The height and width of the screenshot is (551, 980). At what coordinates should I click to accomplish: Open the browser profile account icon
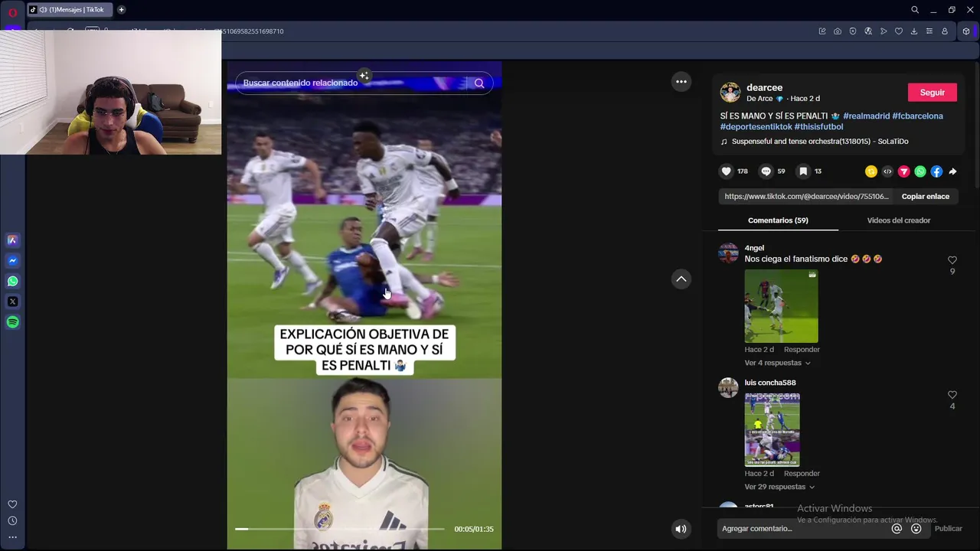[945, 31]
